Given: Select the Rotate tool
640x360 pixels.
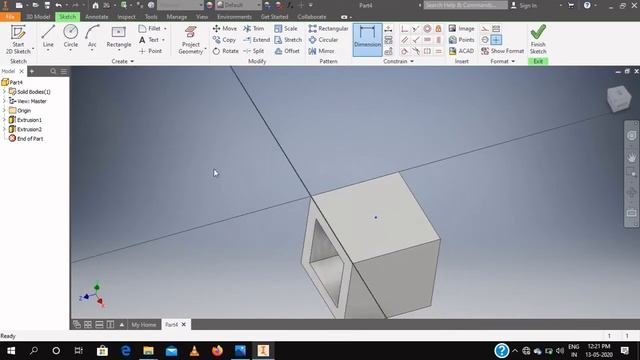Looking at the screenshot, I should coord(225,51).
